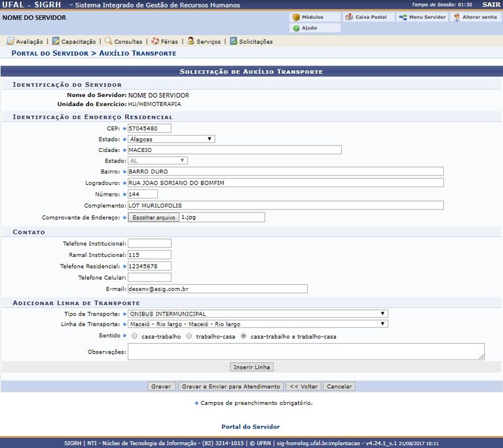503x448 pixels.
Task: Select the trabalho-casa radio option
Action: pyautogui.click(x=189, y=336)
